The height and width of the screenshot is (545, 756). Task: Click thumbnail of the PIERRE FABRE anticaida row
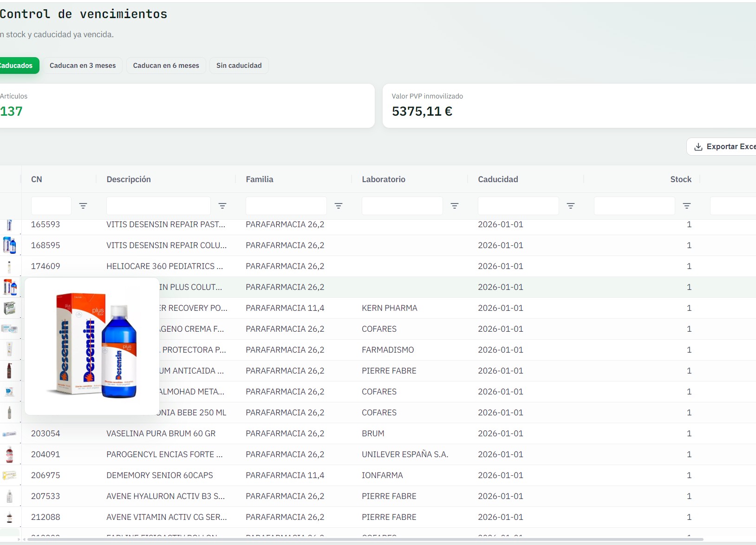click(x=9, y=371)
